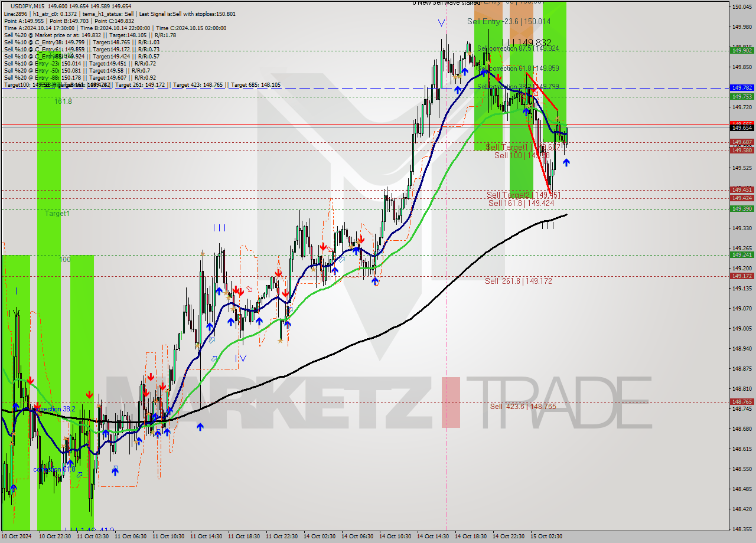Click the 148.940 price axis value

click(x=742, y=348)
